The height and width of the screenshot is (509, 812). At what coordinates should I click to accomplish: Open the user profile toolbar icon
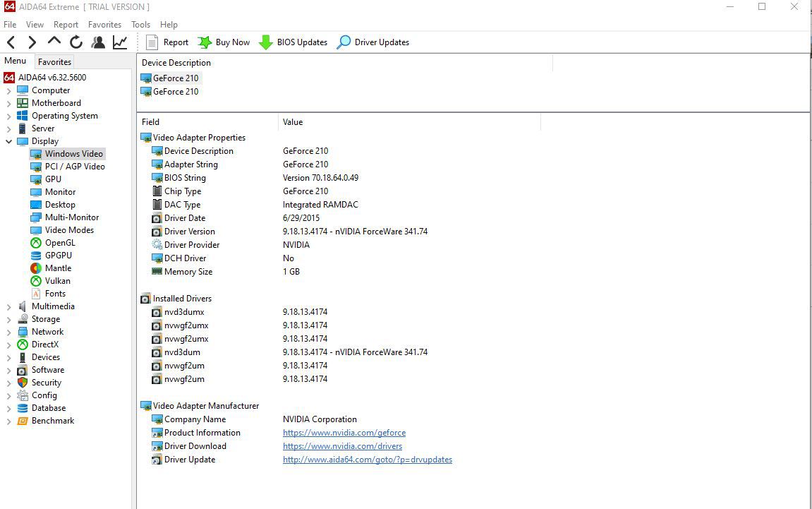(98, 42)
